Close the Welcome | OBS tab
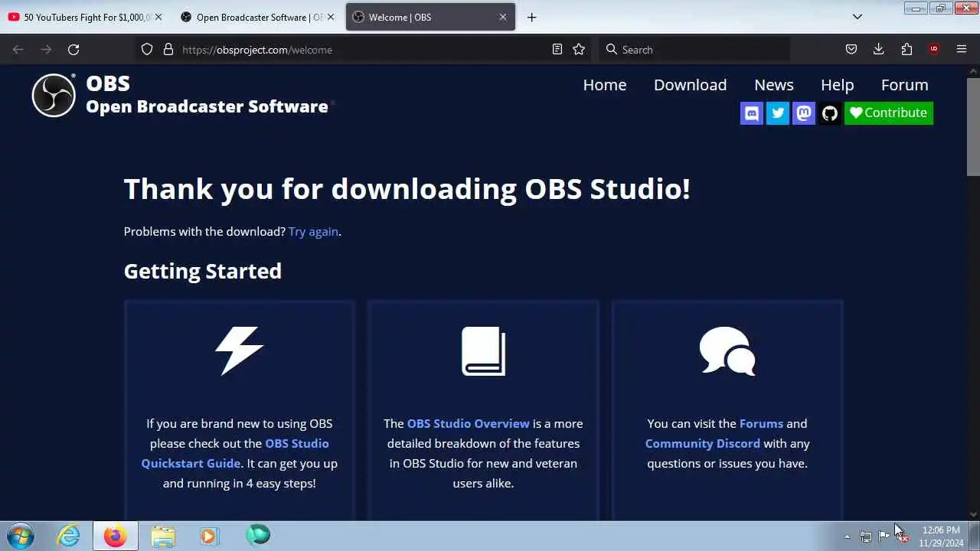Screen dimensions: 980x551 click(503, 17)
